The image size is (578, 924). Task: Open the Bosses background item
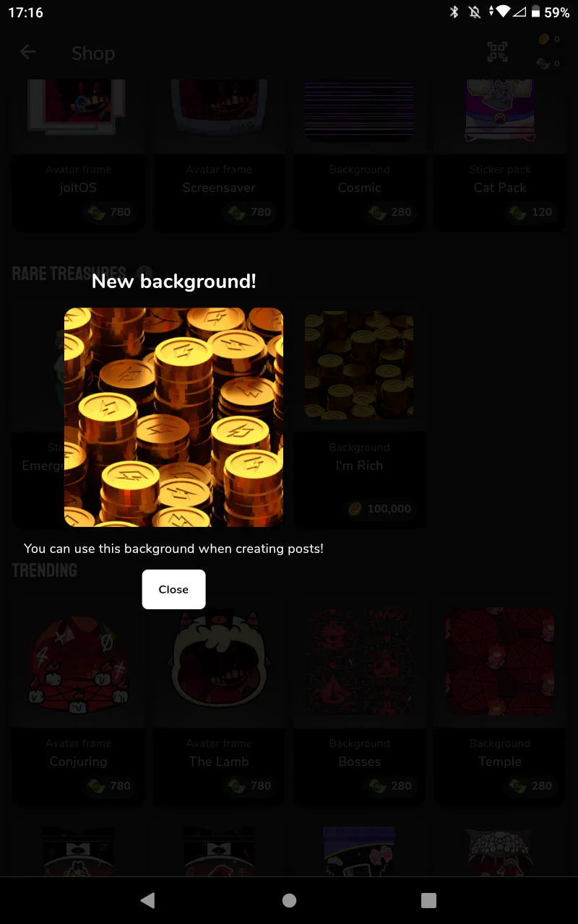pyautogui.click(x=359, y=700)
